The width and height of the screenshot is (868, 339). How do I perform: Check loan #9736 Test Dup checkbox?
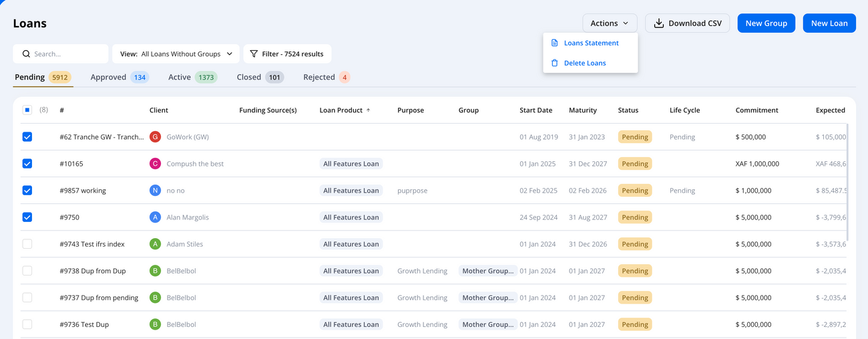pos(27,324)
